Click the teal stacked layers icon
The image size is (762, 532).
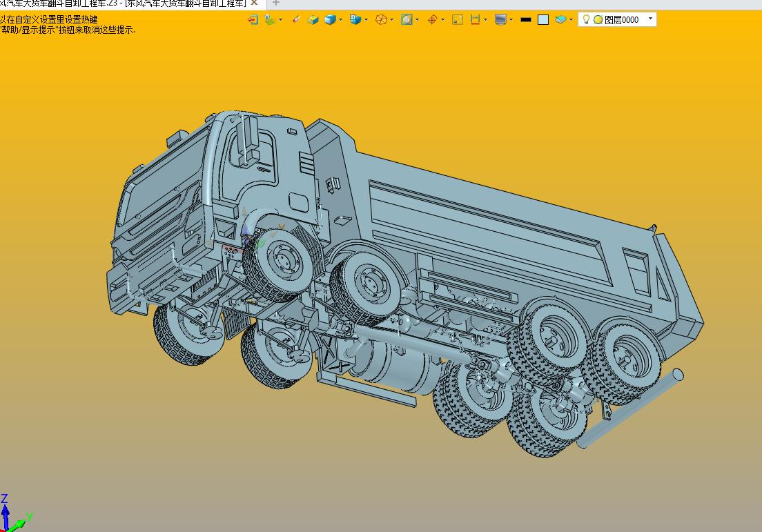point(560,20)
